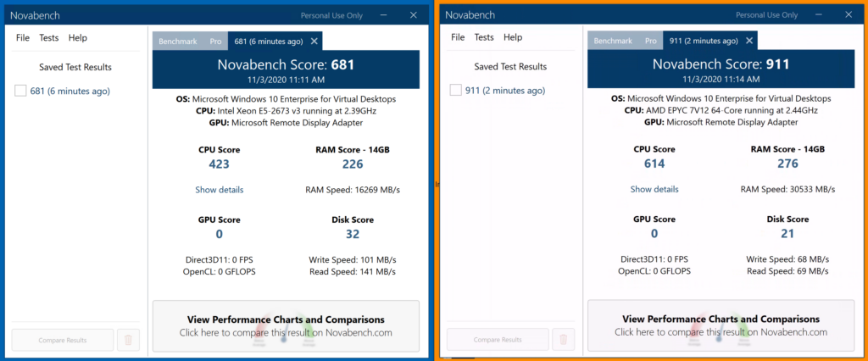Show CPU details for score 423
This screenshot has width=868, height=361.
pyautogui.click(x=220, y=189)
